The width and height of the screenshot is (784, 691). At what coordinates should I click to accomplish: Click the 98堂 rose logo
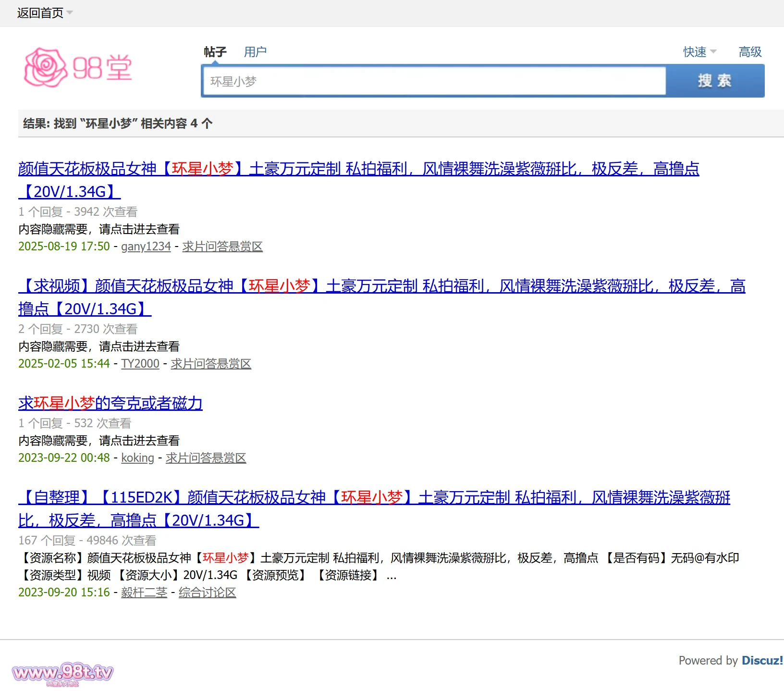[x=78, y=67]
